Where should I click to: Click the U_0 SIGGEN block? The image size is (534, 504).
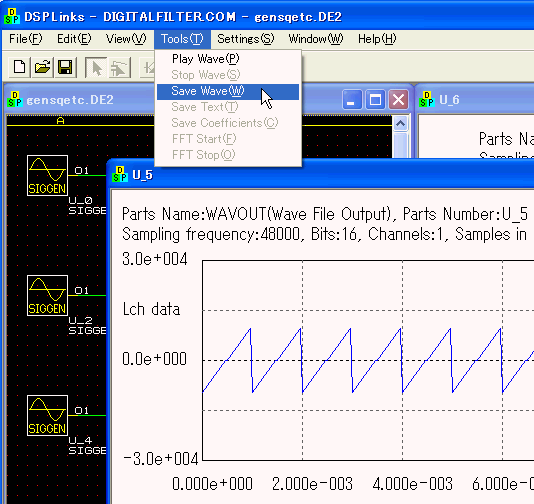point(47,175)
